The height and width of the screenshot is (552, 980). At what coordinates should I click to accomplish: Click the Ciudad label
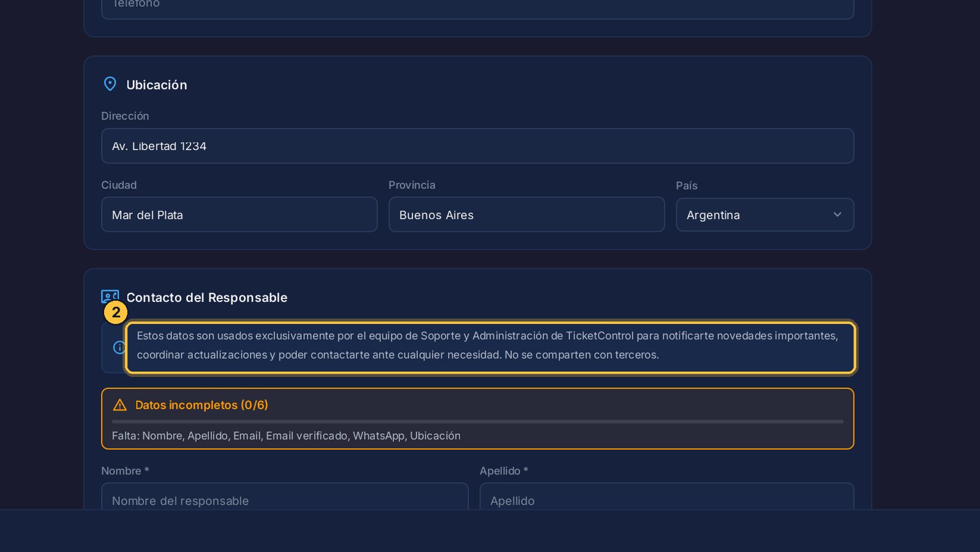(119, 185)
